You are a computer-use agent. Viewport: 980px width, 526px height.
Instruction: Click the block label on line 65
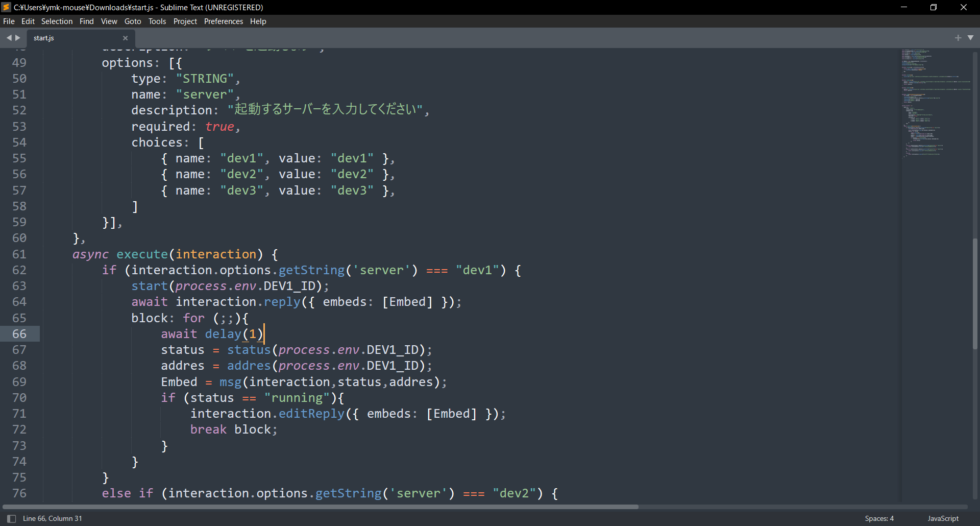coord(150,318)
